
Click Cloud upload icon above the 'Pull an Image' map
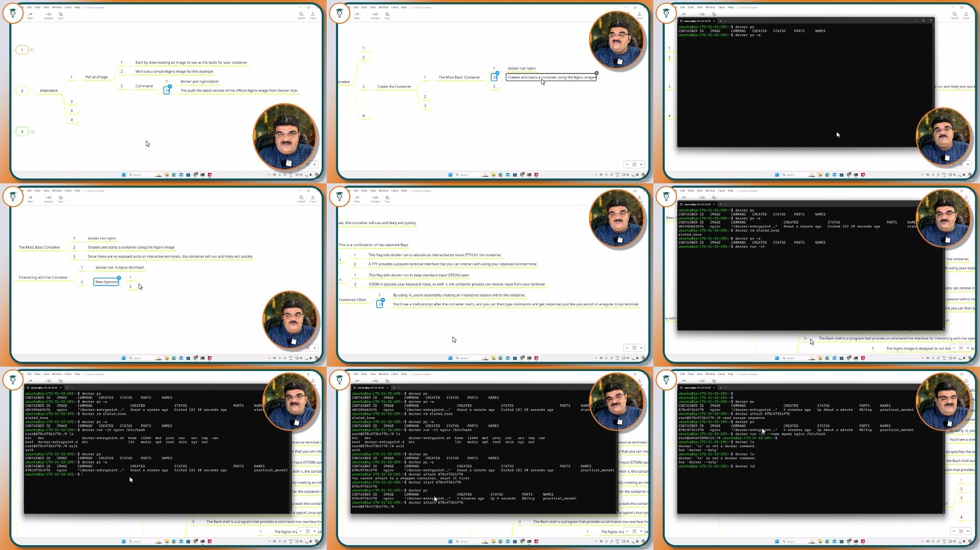pyautogui.click(x=313, y=14)
